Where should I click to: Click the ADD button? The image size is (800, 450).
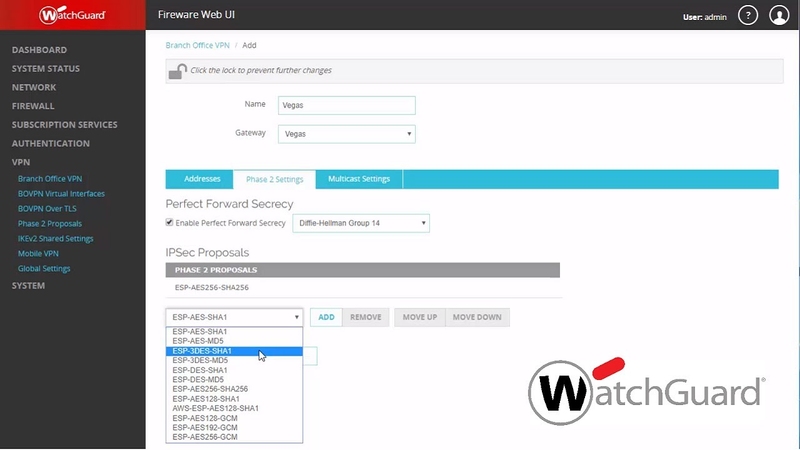[x=327, y=317]
